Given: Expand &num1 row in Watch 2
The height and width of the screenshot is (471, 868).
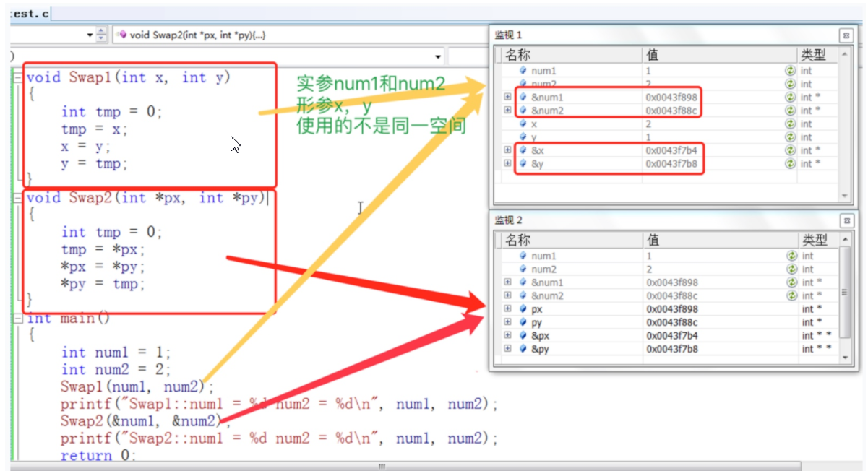Looking at the screenshot, I should (507, 282).
